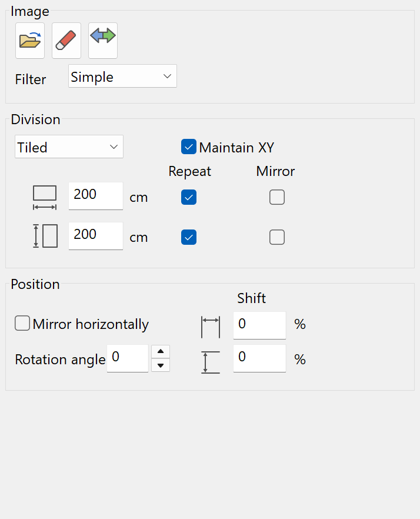
Task: Open an image using the folder icon
Action: (29, 40)
